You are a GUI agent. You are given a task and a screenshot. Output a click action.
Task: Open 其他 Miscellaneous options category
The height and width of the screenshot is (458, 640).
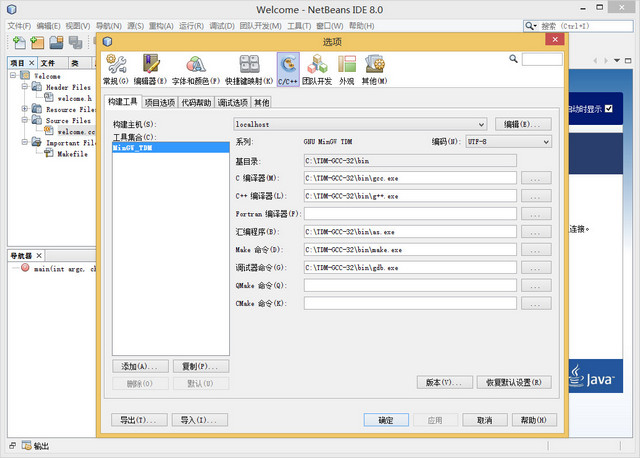click(x=374, y=69)
